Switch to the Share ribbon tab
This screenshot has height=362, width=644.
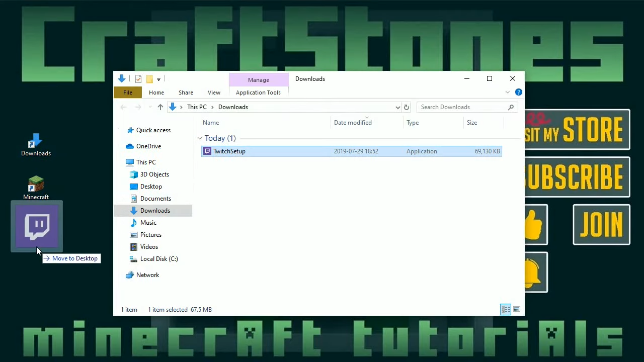tap(186, 93)
